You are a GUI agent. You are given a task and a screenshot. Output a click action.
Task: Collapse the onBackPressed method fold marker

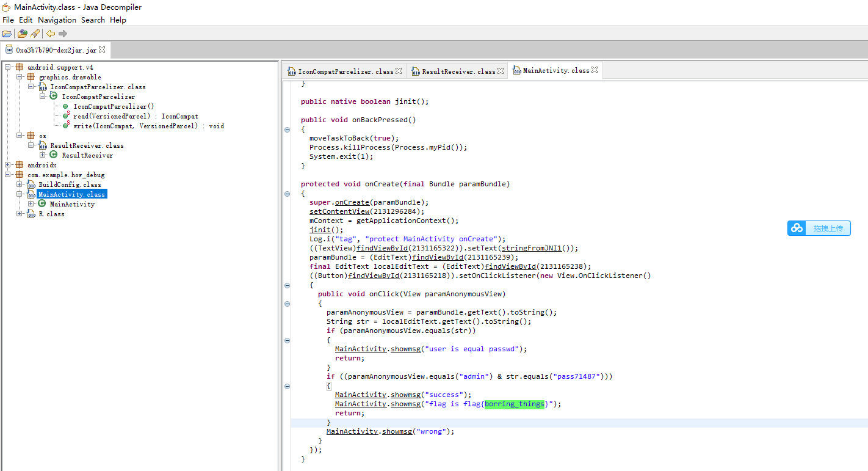click(x=288, y=130)
